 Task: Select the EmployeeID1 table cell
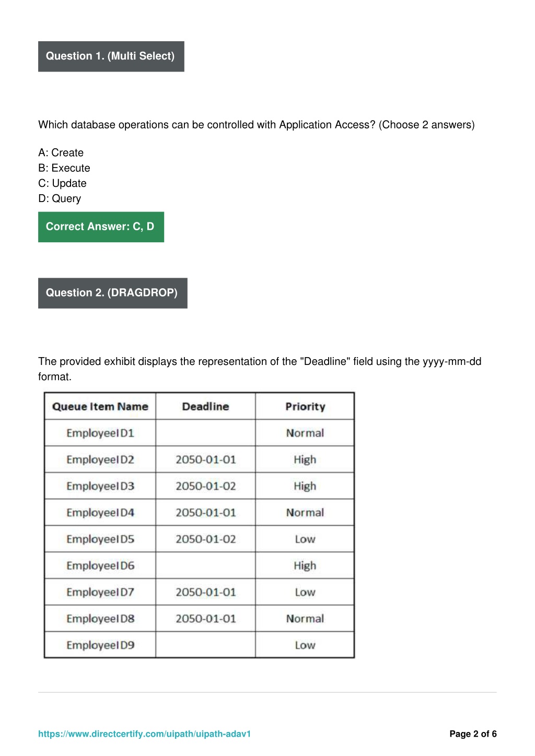point(100,433)
